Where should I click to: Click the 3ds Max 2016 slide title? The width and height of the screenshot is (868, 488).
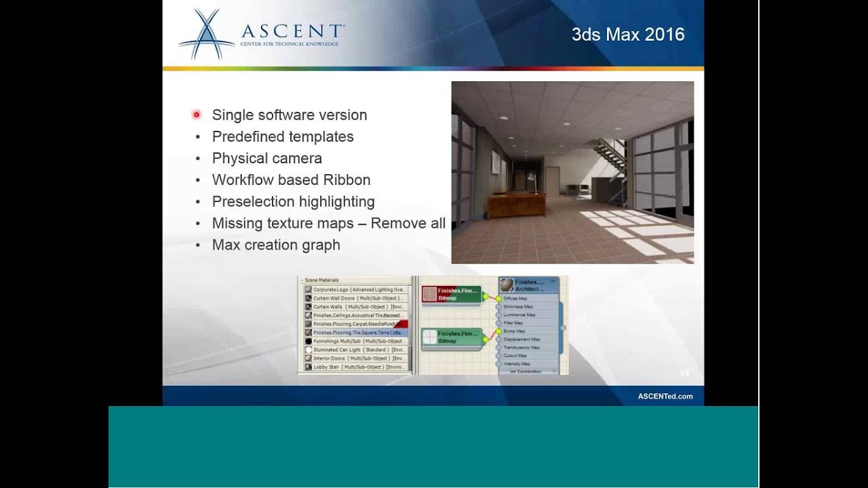pos(628,35)
